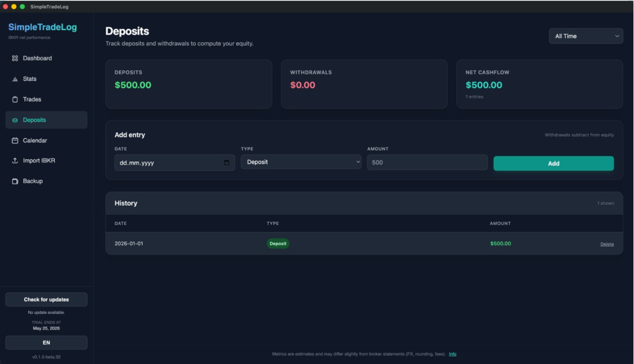Click the TYPE column header in History
The image size is (634, 364).
pos(273,223)
